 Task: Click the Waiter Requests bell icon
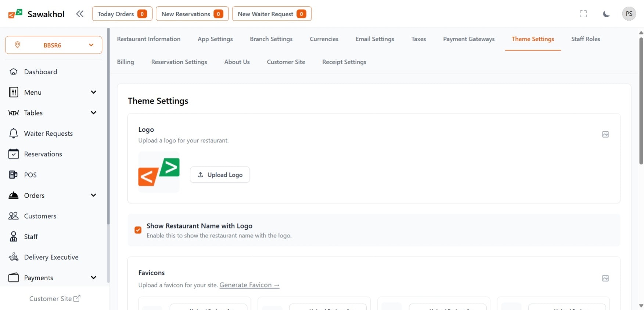[x=14, y=134]
